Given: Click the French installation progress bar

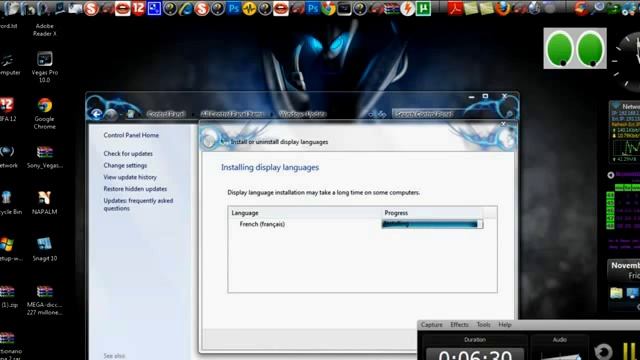Looking at the screenshot, I should tap(432, 224).
